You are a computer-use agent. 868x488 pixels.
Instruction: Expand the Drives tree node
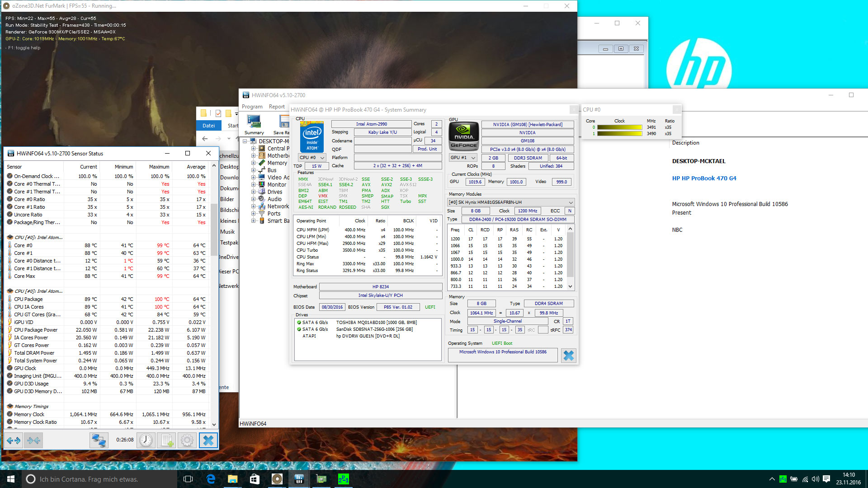[254, 192]
